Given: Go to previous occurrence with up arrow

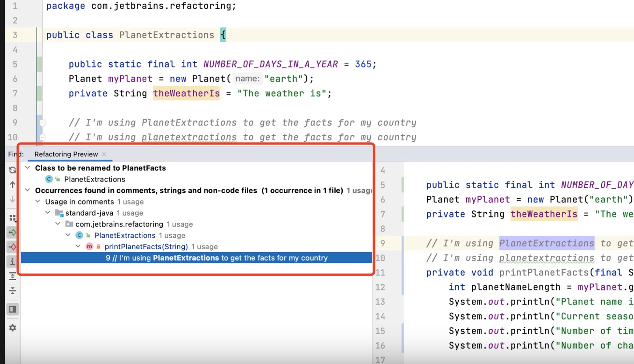Looking at the screenshot, I should (x=12, y=184).
